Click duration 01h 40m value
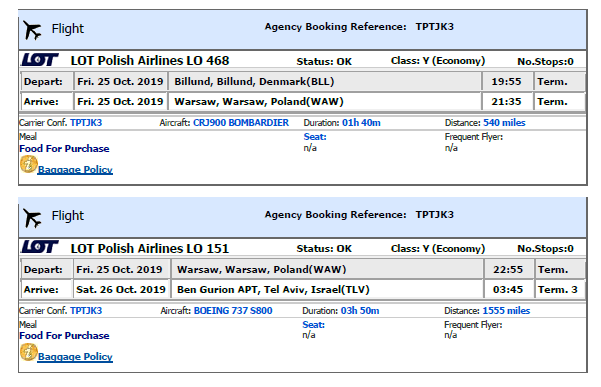601x387 pixels. (361, 123)
